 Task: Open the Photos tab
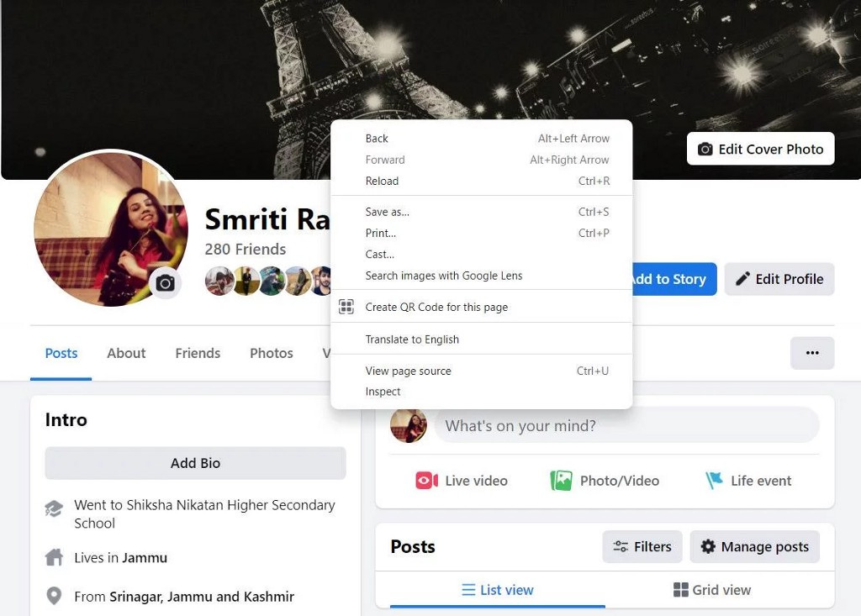pyautogui.click(x=272, y=353)
